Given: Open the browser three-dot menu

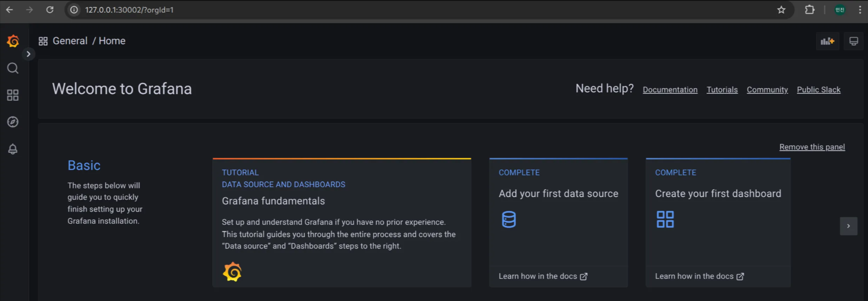Looking at the screenshot, I should [x=860, y=10].
